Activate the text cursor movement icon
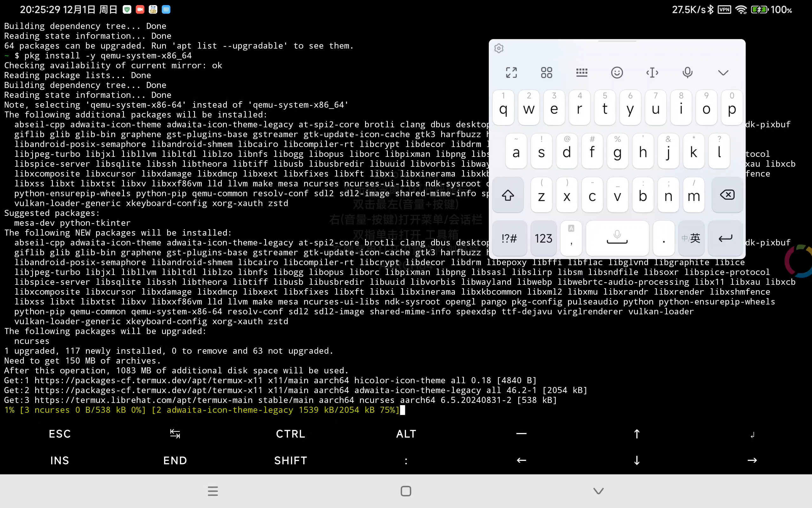Screen dimensions: 812x508 point(652,73)
